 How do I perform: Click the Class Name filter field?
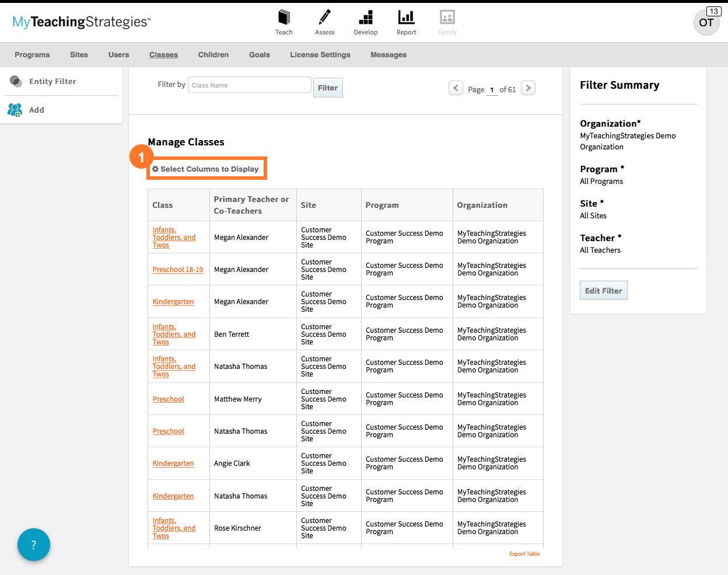249,85
